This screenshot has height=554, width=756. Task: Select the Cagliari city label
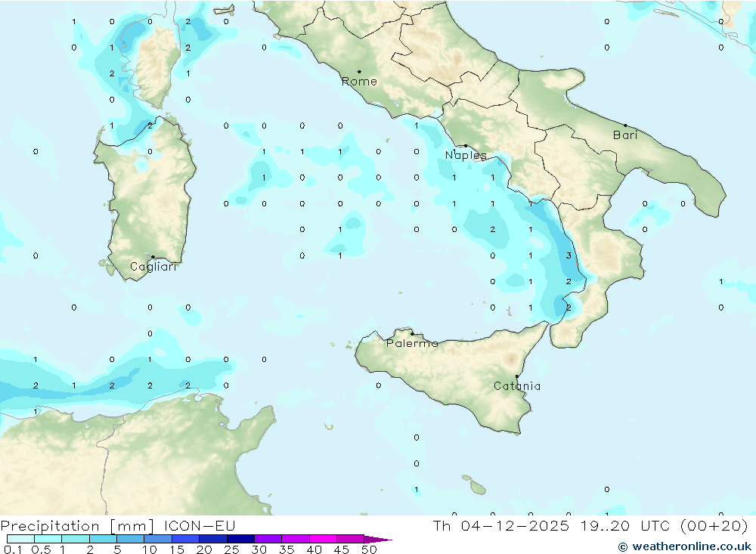click(153, 267)
